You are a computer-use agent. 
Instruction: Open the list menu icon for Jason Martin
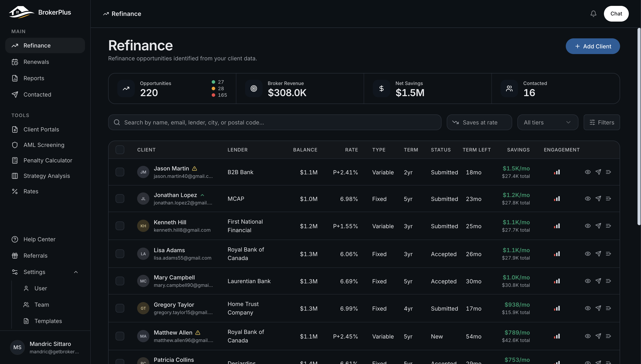pyautogui.click(x=608, y=172)
